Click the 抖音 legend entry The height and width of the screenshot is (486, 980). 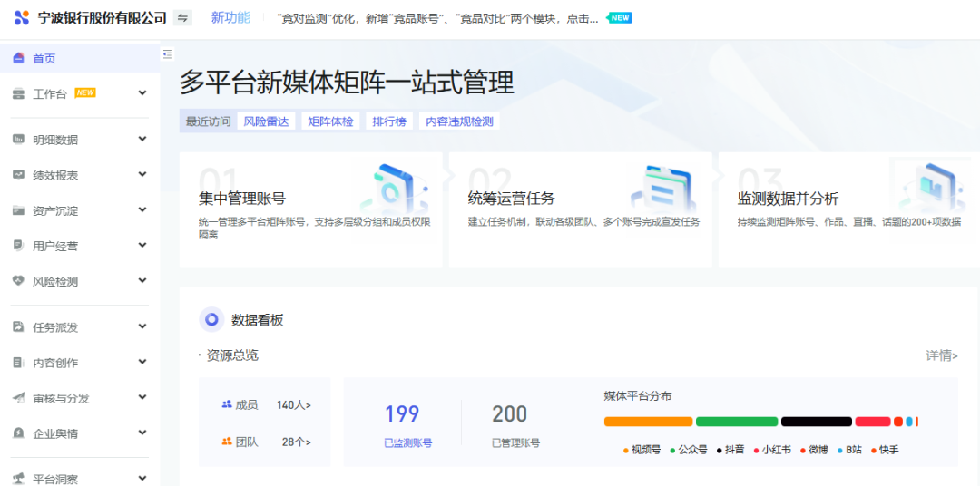pyautogui.click(x=730, y=450)
